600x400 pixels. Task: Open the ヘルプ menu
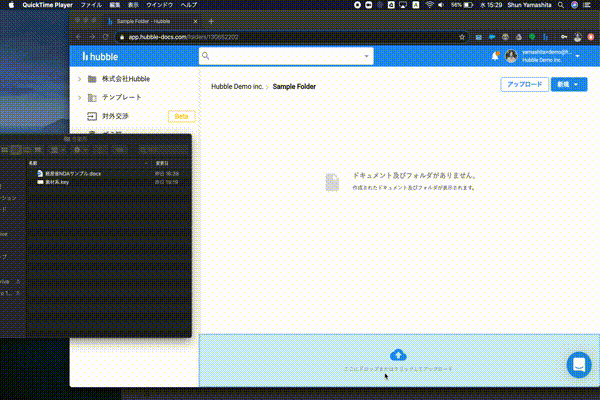[x=189, y=5]
